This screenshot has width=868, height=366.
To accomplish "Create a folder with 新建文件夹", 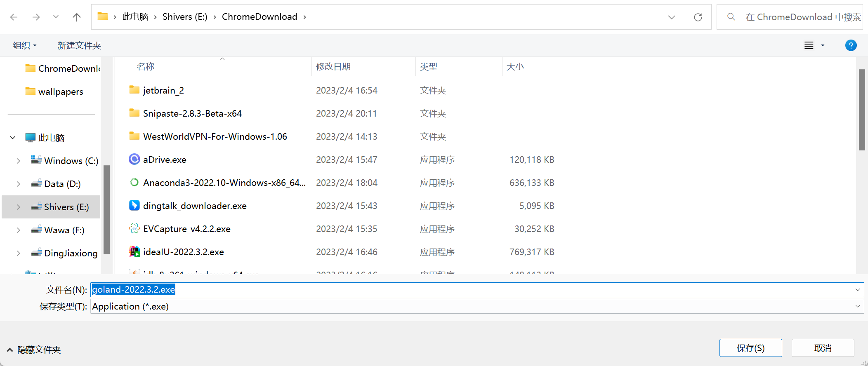I will [79, 45].
